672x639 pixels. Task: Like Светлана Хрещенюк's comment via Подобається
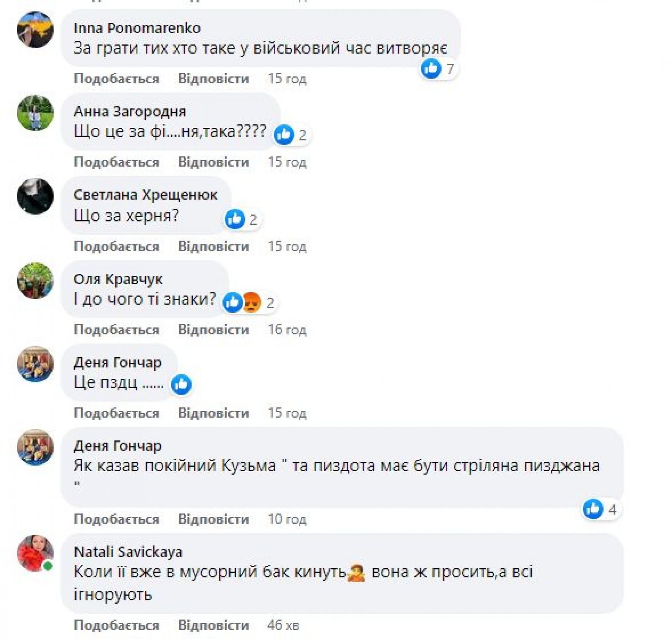117,246
